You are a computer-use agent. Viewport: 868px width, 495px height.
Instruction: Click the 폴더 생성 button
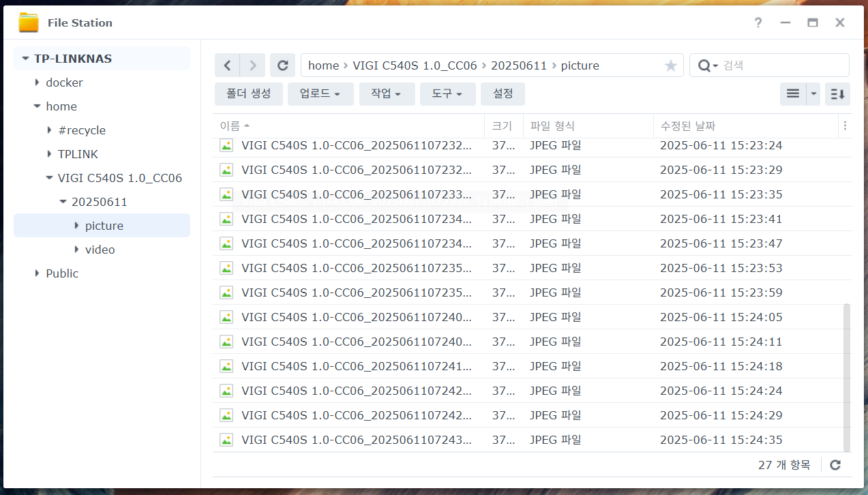[248, 94]
